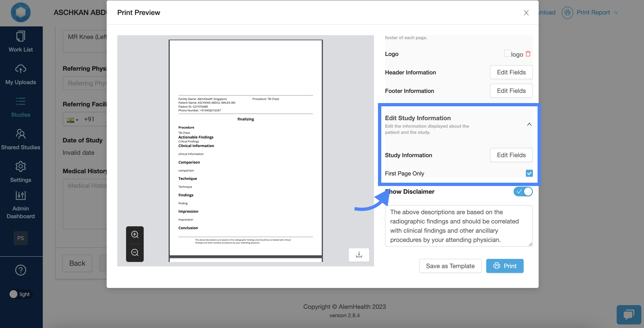Toggle the light theme switch

coord(21,294)
